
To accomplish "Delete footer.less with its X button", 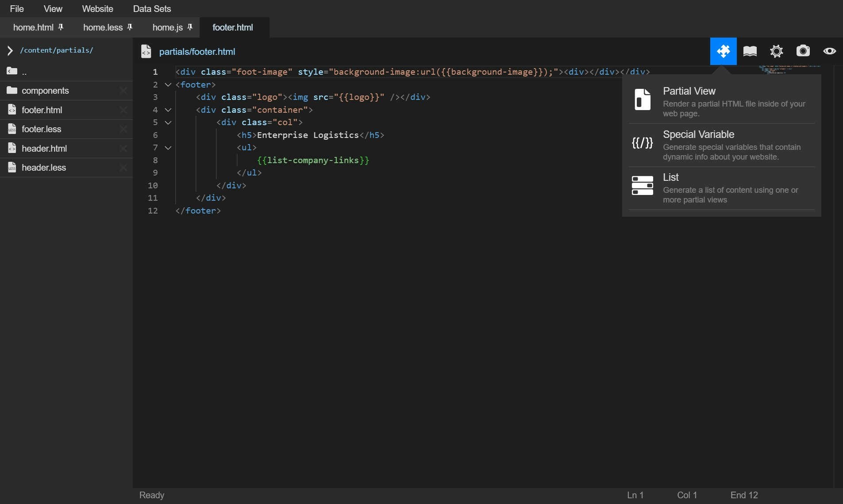I will click(x=123, y=129).
